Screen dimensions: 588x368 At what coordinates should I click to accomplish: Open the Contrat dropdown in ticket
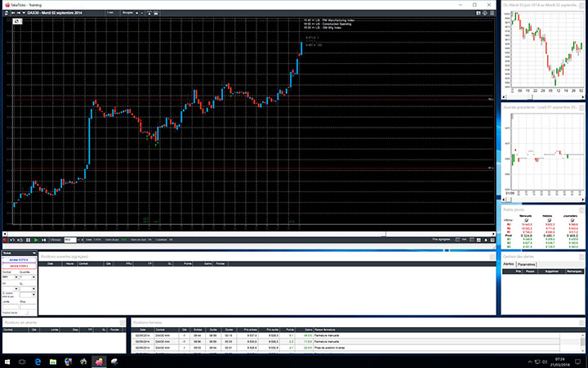(x=16, y=277)
